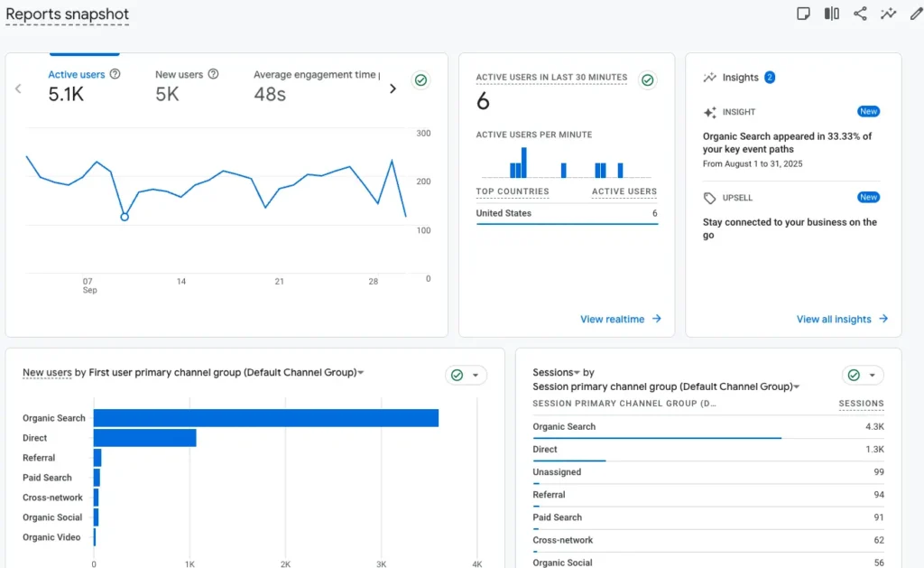
Task: Open the View all insights link
Action: click(x=842, y=319)
